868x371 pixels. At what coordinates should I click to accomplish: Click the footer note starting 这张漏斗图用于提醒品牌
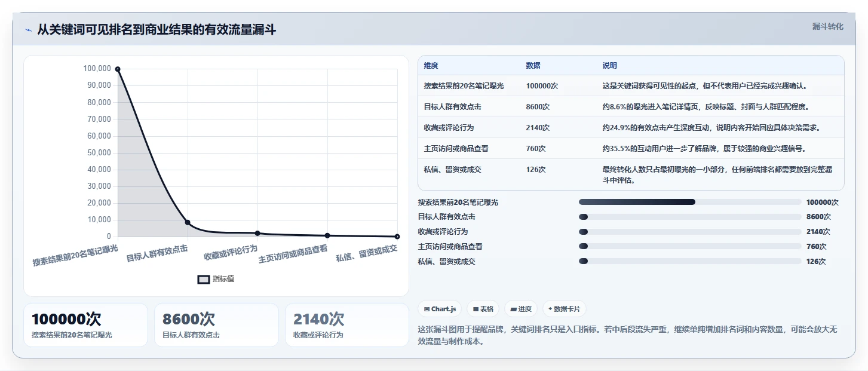(x=627, y=336)
